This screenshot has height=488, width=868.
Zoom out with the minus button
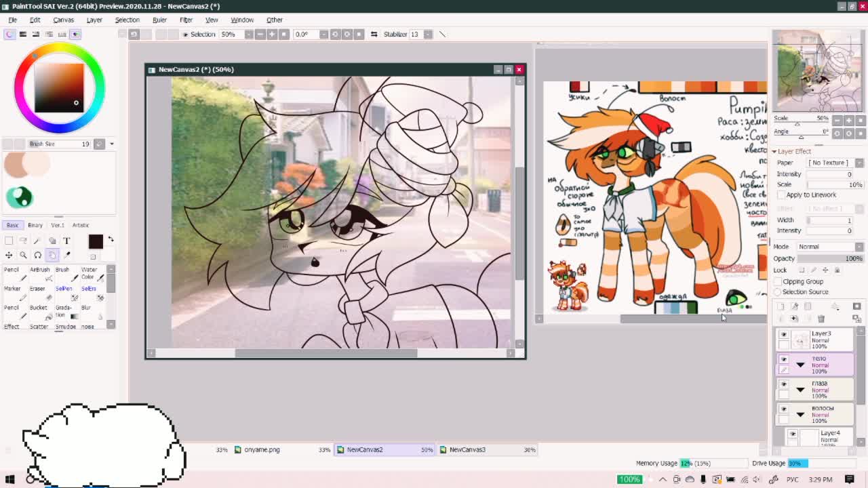[x=260, y=34]
